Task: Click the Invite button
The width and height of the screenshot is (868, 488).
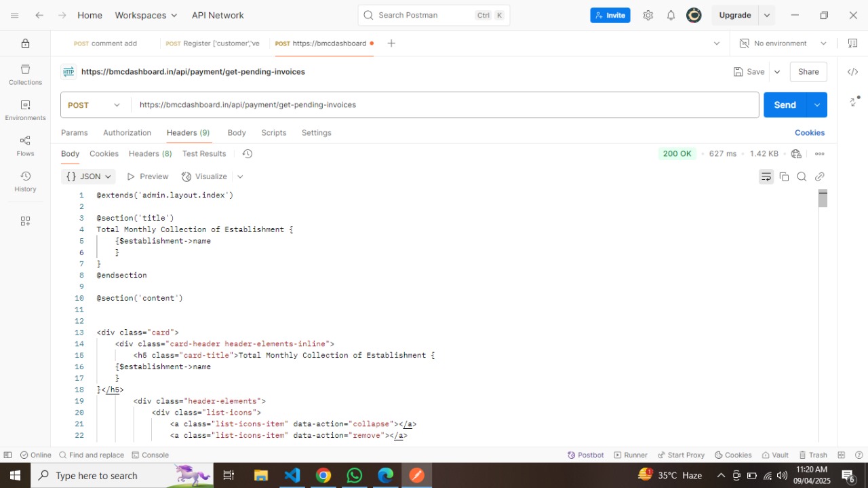Action: coord(610,15)
